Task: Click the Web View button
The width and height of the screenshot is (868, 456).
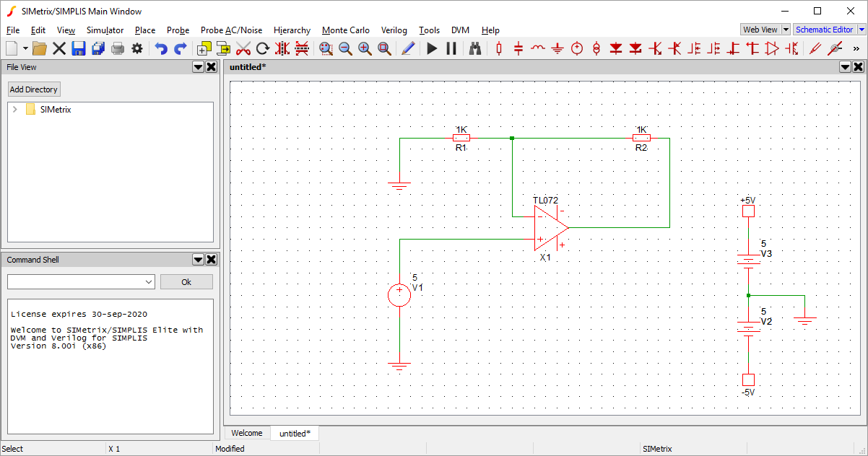Action: click(760, 30)
